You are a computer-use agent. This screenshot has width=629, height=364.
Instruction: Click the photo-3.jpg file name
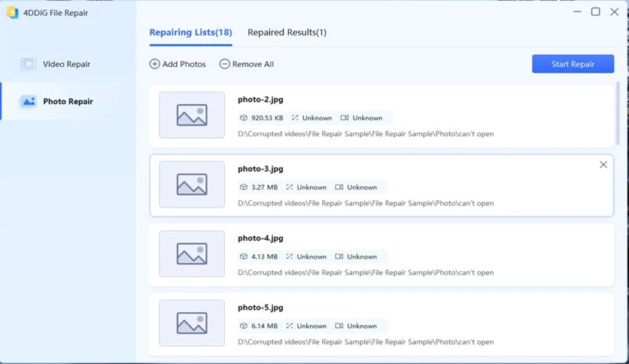pyautogui.click(x=260, y=168)
